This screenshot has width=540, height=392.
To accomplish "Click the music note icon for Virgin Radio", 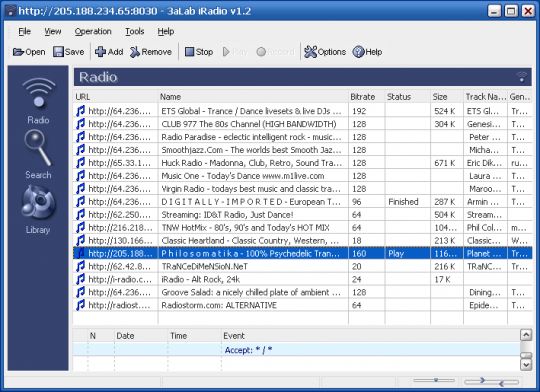I will pos(81,189).
